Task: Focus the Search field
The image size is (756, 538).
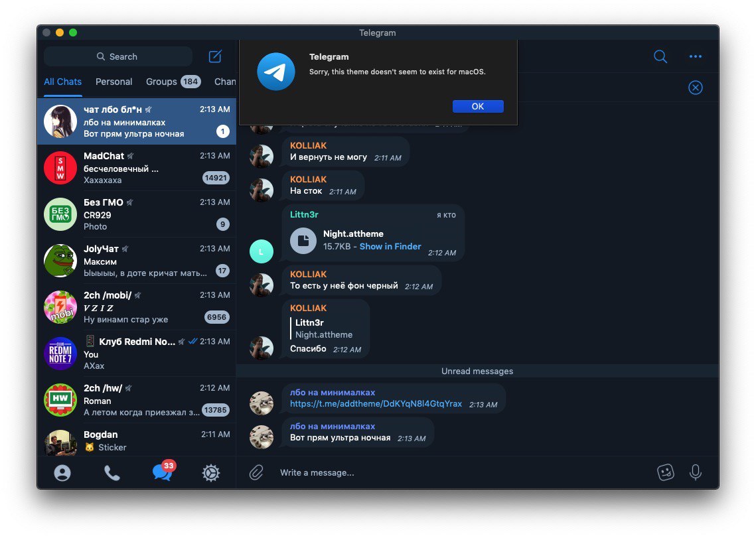Action: click(118, 56)
